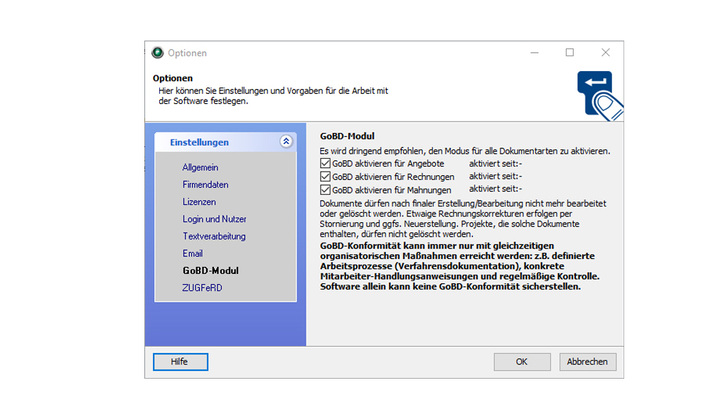Click the Hilfe button

coord(180,362)
